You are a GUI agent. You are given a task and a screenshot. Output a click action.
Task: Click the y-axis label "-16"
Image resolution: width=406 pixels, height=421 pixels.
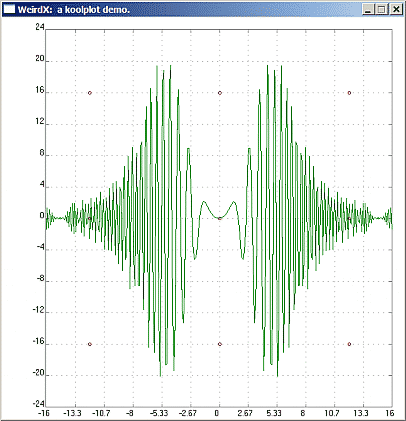pos(38,341)
